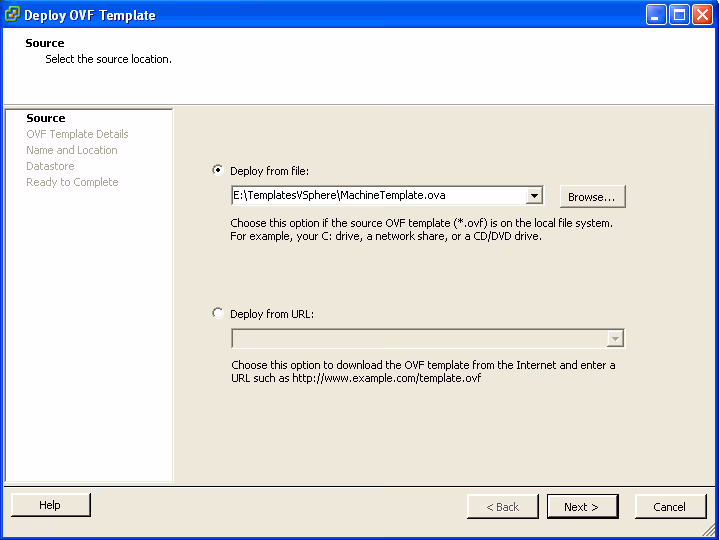
Task: Cancel the Deploy OVF Template wizard
Action: pos(670,507)
